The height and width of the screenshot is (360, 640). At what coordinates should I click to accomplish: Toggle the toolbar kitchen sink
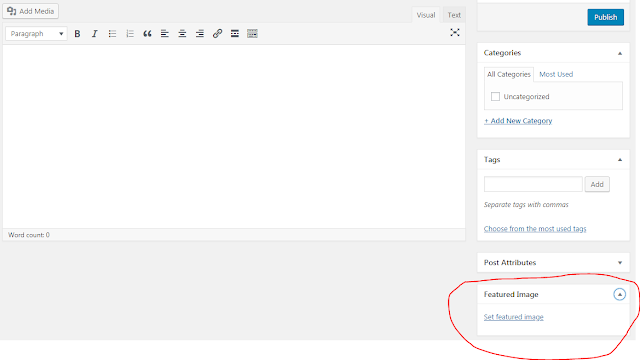click(253, 33)
